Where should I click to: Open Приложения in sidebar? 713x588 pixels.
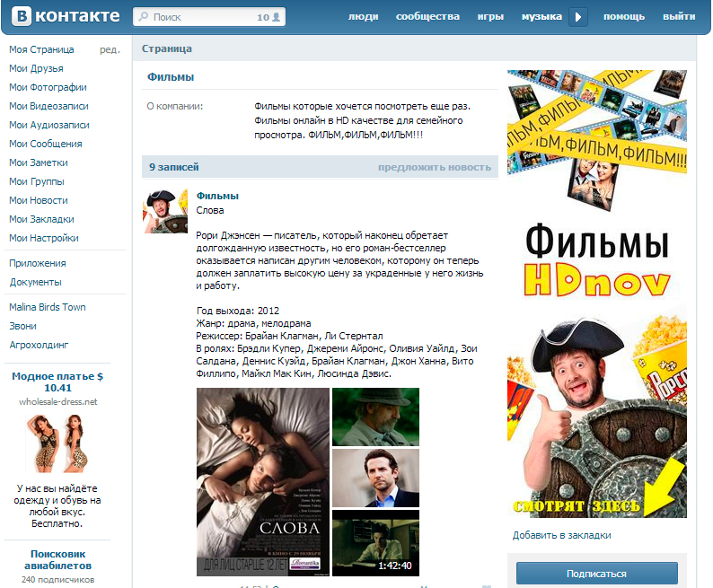tap(38, 264)
